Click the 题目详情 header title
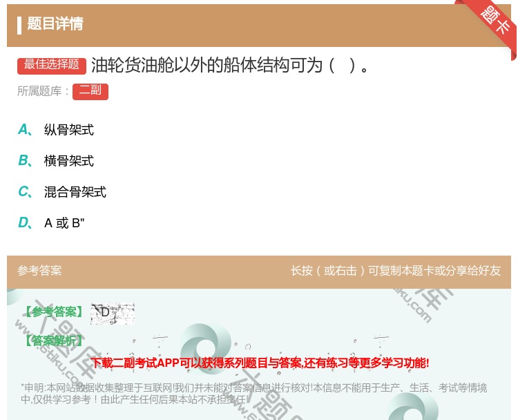518x420 pixels. click(x=55, y=23)
